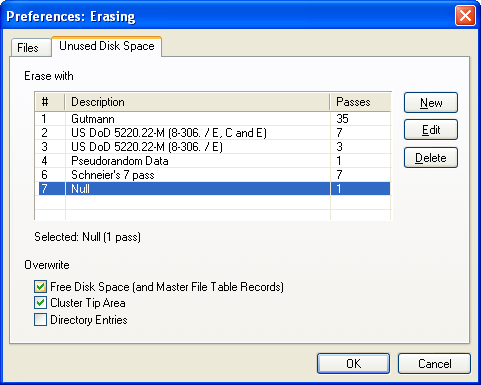Select Schneier's 7 pass method
The height and width of the screenshot is (385, 481).
point(212,175)
